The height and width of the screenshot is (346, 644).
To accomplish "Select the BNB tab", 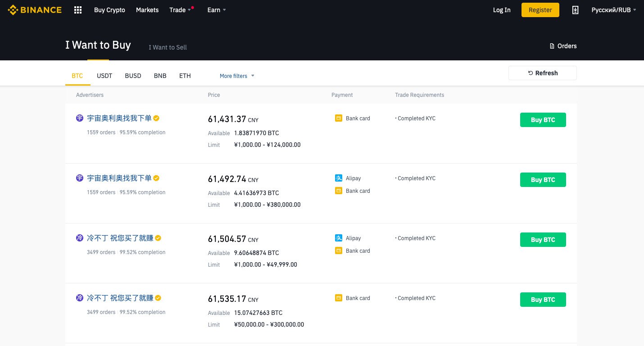I will pyautogui.click(x=160, y=76).
